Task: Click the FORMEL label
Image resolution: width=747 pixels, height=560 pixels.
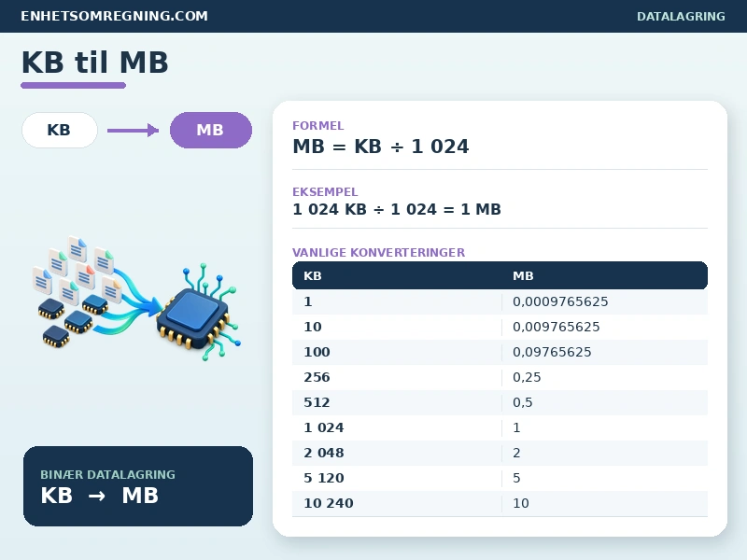Action: pos(317,126)
